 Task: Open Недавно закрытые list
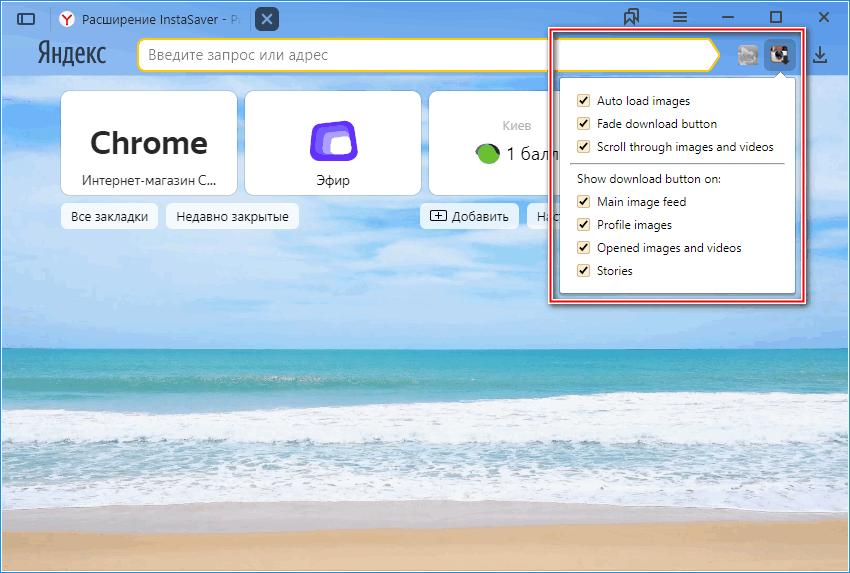(232, 216)
